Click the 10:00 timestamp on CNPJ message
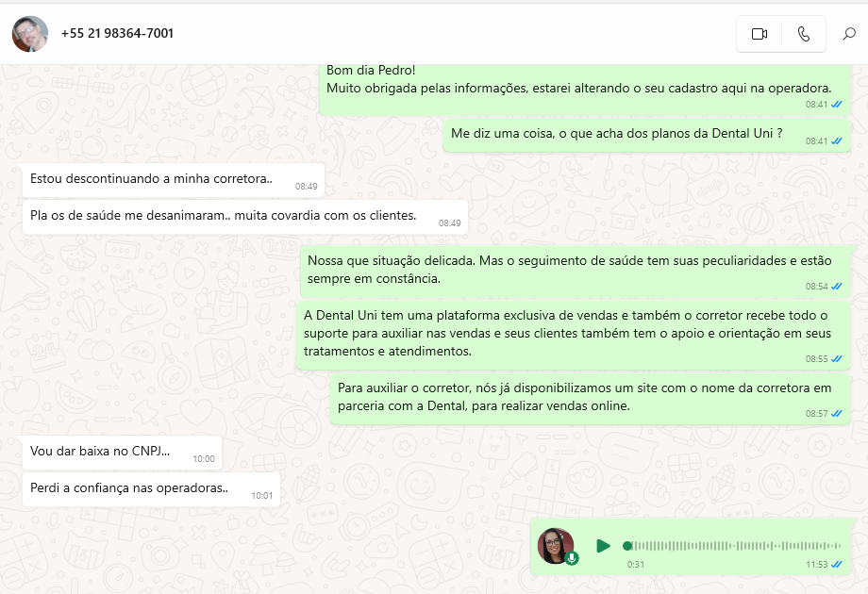The image size is (868, 594). (204, 459)
